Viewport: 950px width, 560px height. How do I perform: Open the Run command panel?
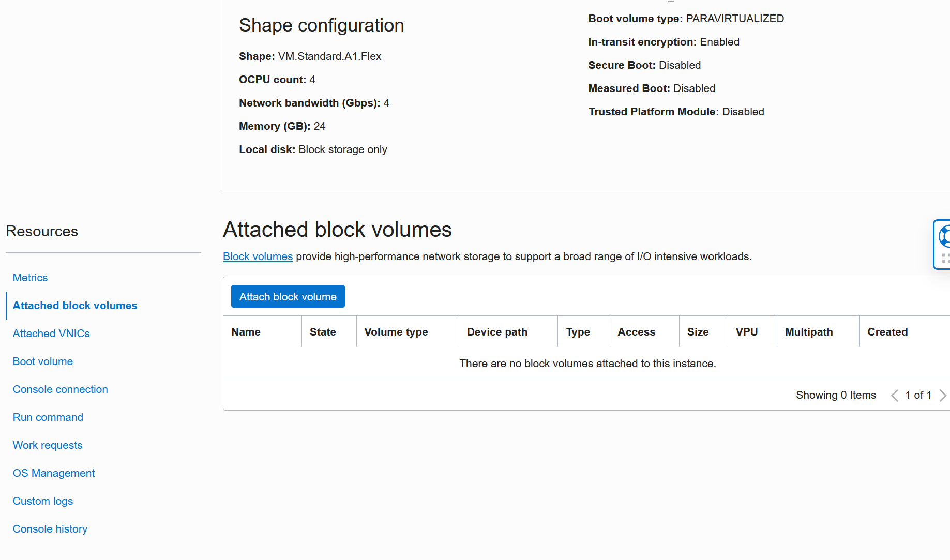point(48,417)
